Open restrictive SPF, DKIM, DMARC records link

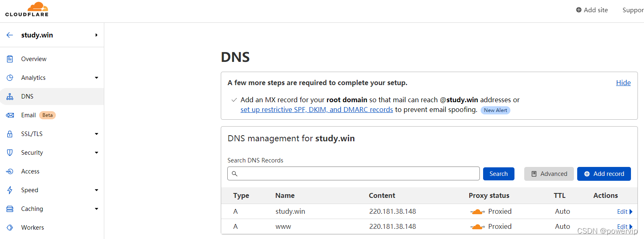click(x=317, y=110)
